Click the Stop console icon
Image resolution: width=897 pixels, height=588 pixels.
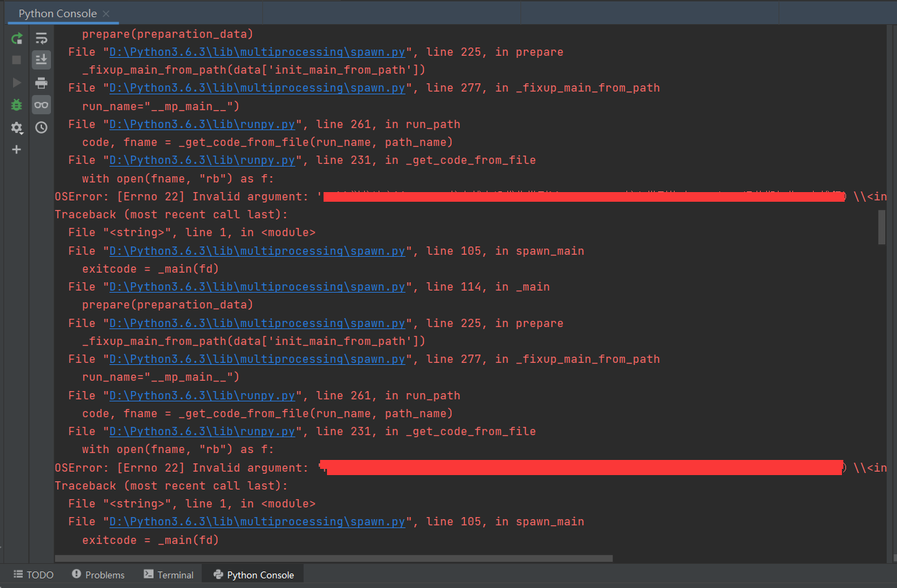[x=17, y=61]
